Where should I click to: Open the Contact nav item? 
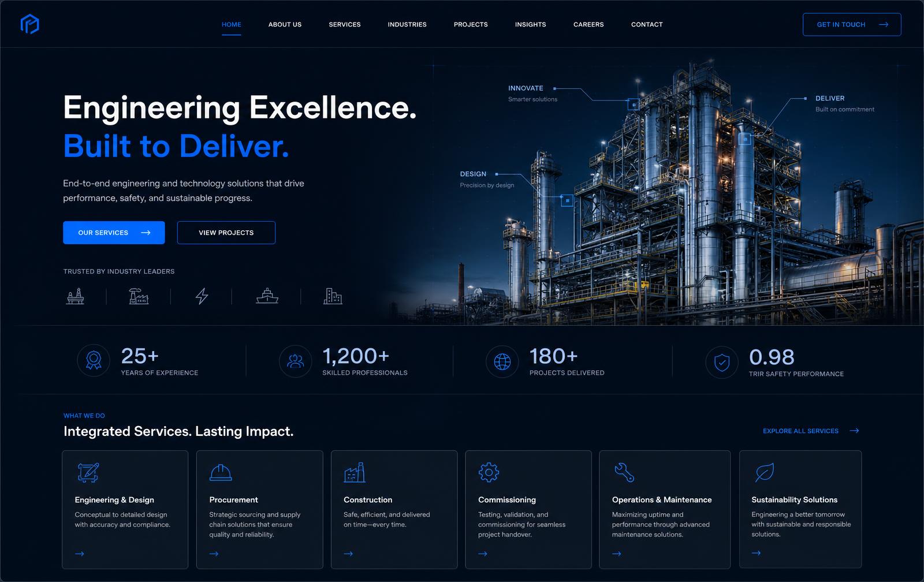pyautogui.click(x=647, y=24)
